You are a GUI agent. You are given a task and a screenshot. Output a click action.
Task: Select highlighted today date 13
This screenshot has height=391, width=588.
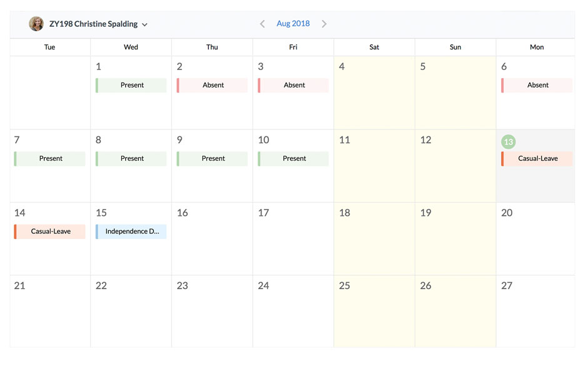click(x=509, y=142)
